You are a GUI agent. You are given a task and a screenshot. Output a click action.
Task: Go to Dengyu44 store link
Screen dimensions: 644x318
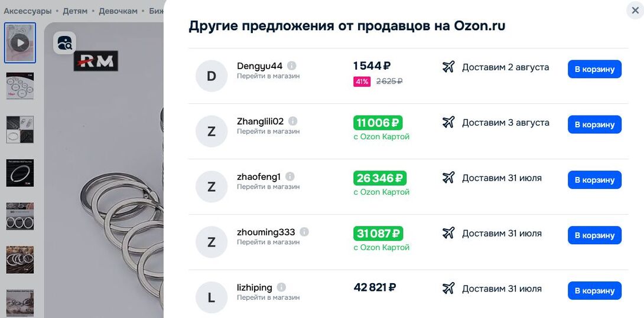click(x=268, y=76)
